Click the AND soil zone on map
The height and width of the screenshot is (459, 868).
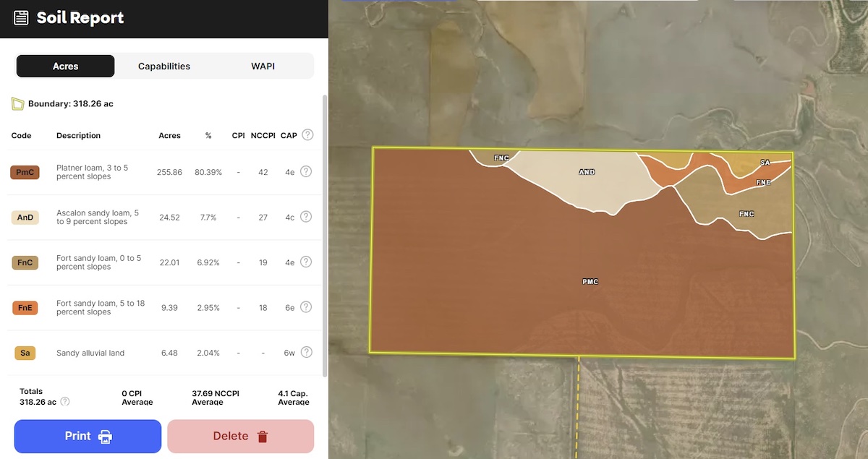587,173
